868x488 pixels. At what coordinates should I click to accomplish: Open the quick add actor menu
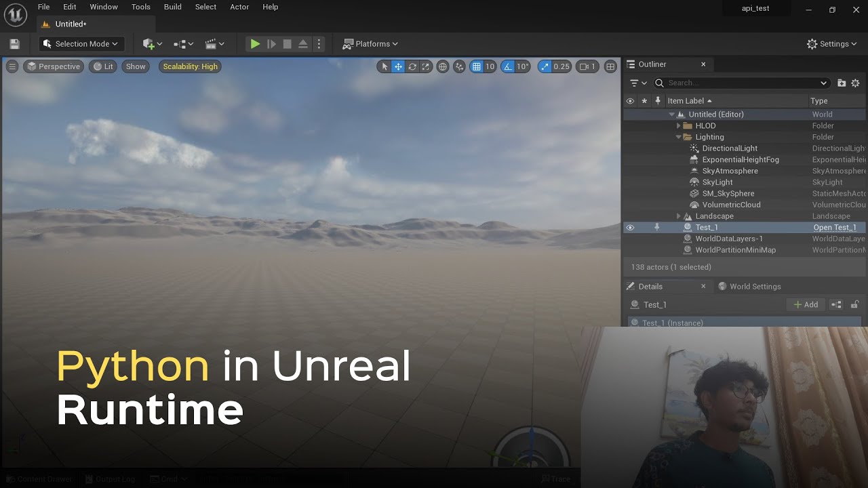pos(153,44)
